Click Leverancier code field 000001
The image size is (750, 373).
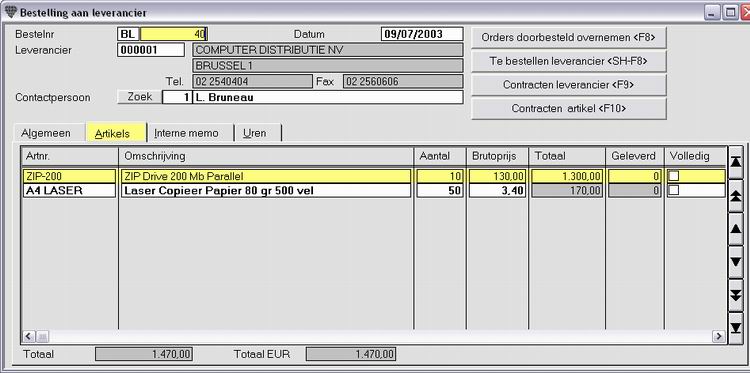click(x=151, y=50)
